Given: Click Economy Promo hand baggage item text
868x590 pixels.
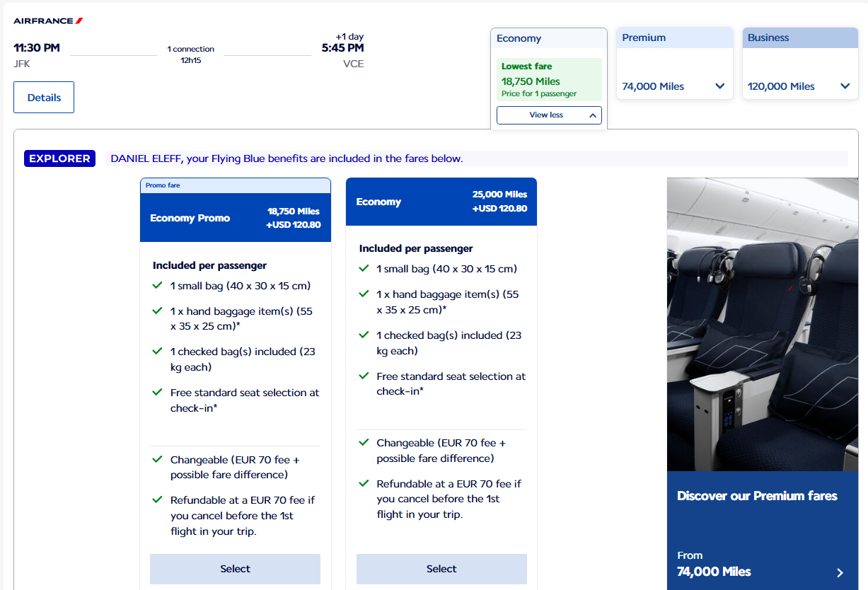Looking at the screenshot, I should coord(241,319).
